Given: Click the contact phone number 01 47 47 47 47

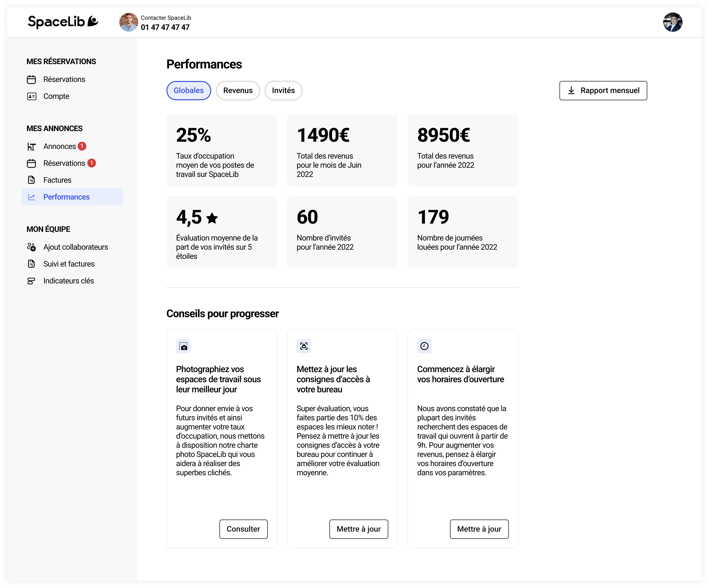Looking at the screenshot, I should [165, 27].
